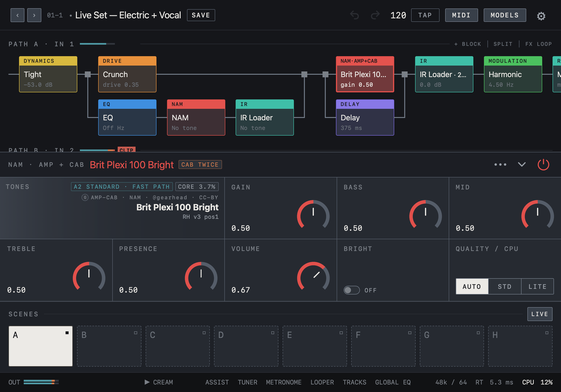Select AUTO quality mode
This screenshot has width=561, height=392.
[x=472, y=286]
